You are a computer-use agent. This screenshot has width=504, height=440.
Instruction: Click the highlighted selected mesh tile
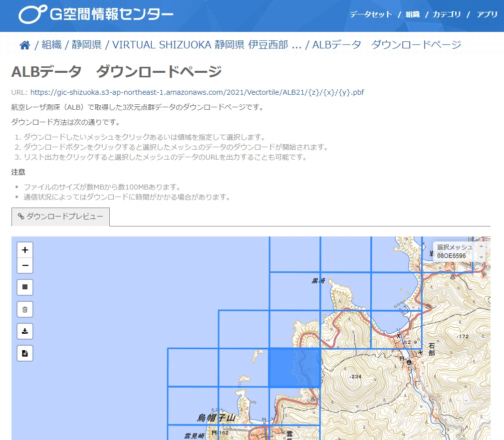tap(295, 367)
